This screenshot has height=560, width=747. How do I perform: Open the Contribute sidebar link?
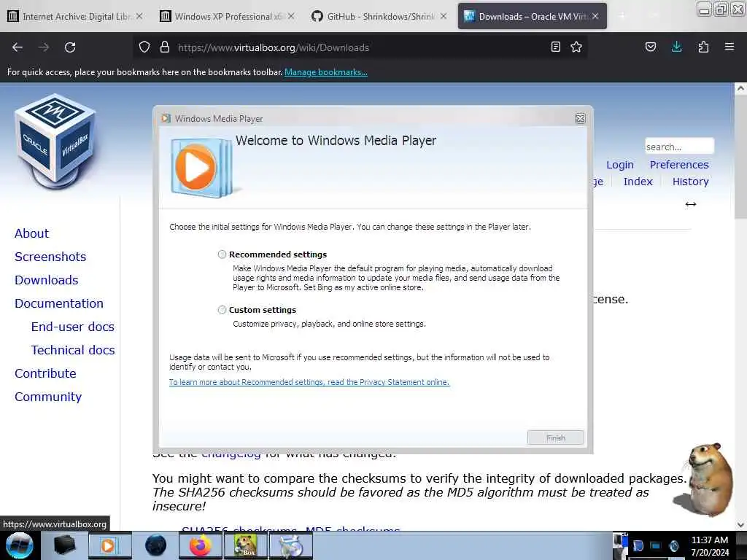tap(45, 373)
